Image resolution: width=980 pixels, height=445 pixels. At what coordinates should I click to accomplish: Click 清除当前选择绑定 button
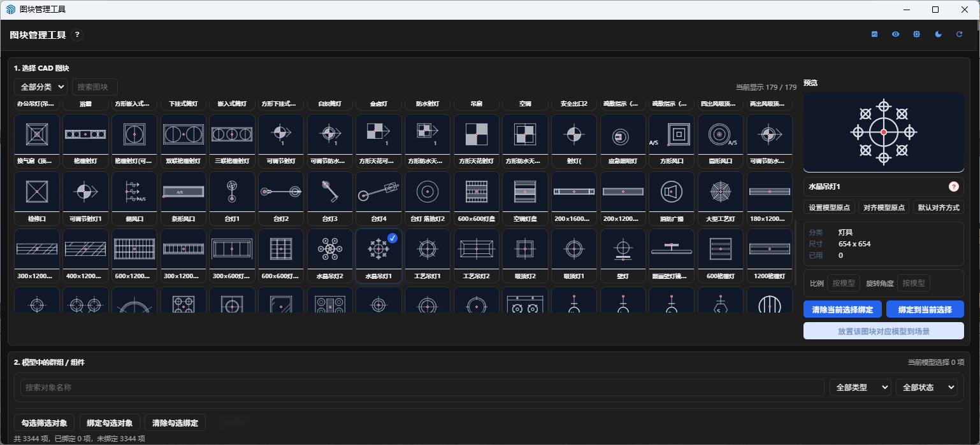pyautogui.click(x=842, y=309)
